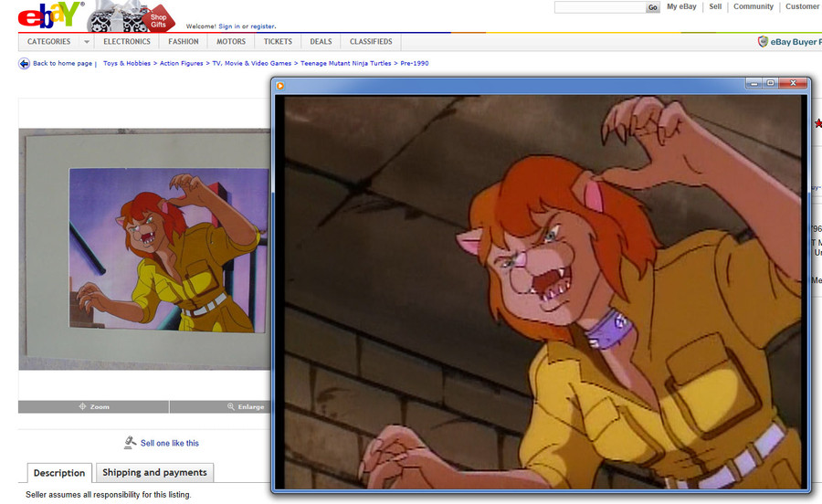Switch to Shipping and payments tab
Image resolution: width=822 pixels, height=504 pixels.
[x=154, y=472]
